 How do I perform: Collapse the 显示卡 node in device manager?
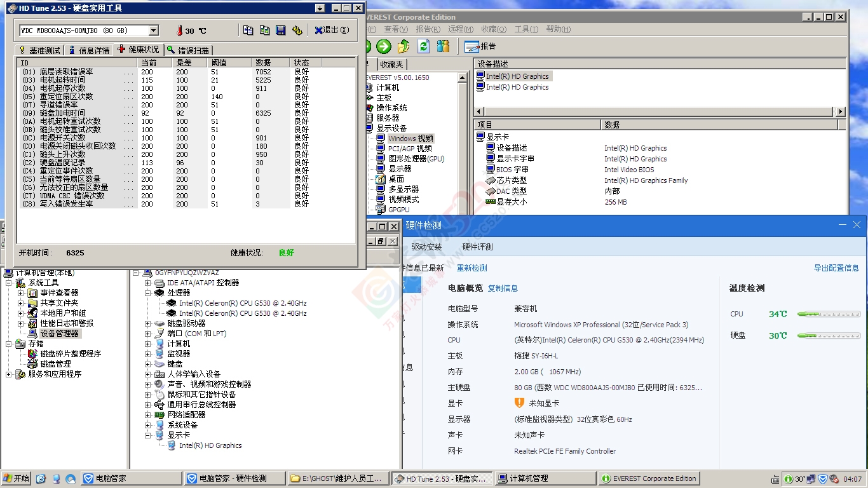[x=148, y=435]
